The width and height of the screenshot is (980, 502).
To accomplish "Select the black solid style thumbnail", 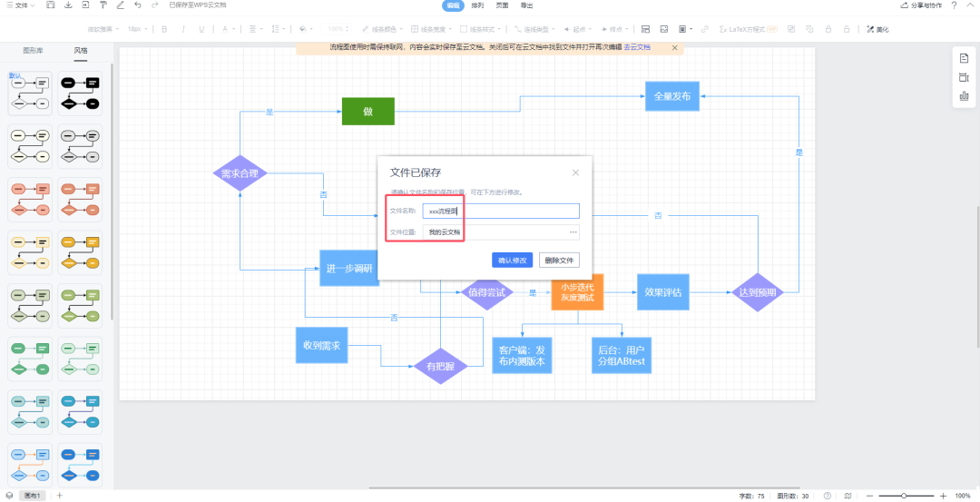I will pyautogui.click(x=80, y=93).
